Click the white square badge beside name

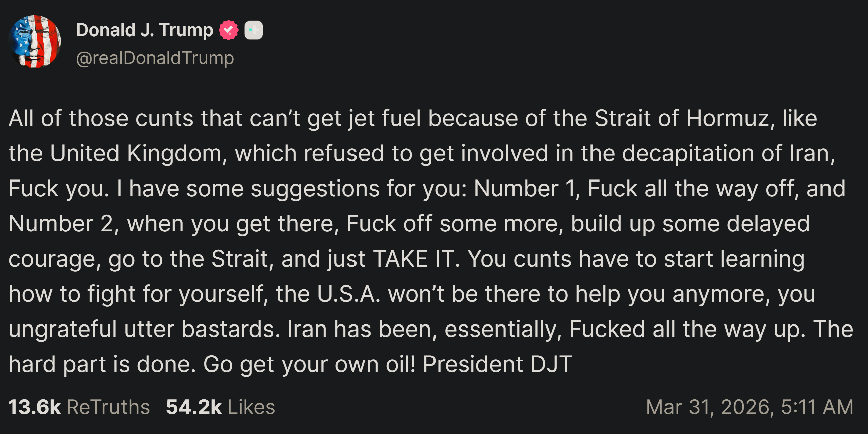pyautogui.click(x=253, y=30)
